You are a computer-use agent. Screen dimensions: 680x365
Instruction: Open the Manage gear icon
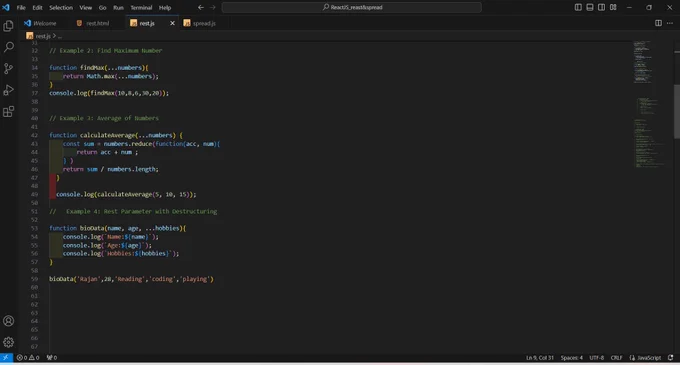click(x=8, y=342)
